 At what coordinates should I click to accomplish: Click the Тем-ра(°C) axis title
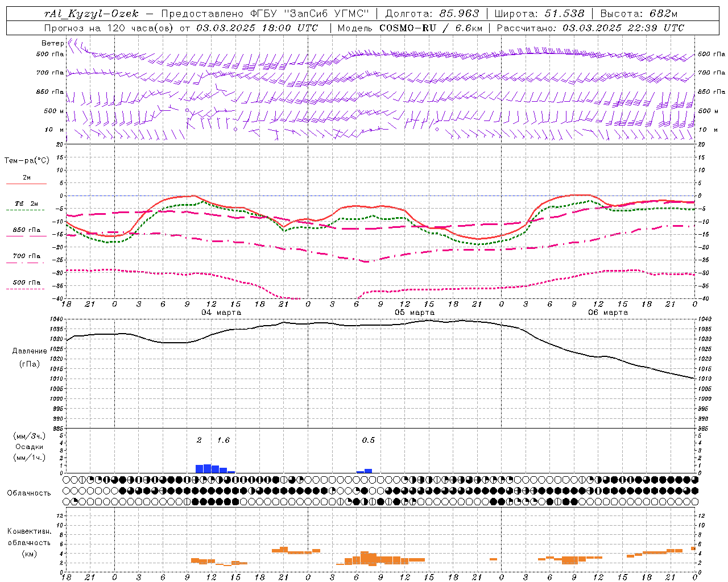(27, 161)
